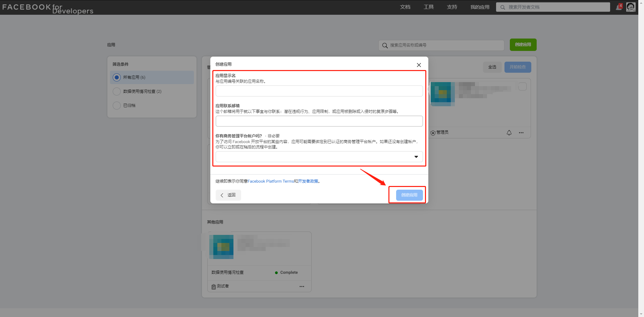Open the user profile avatar
The image size is (644, 317).
coord(631,7)
